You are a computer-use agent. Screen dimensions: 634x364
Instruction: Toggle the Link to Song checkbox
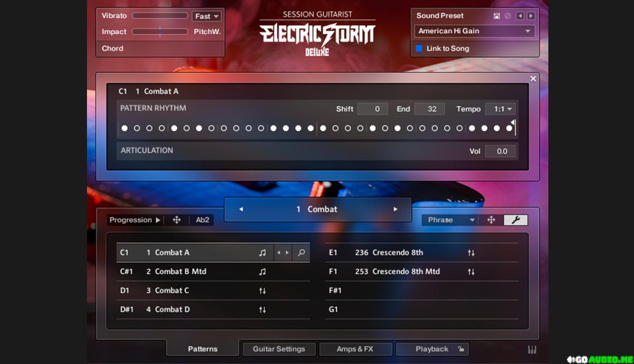[419, 49]
